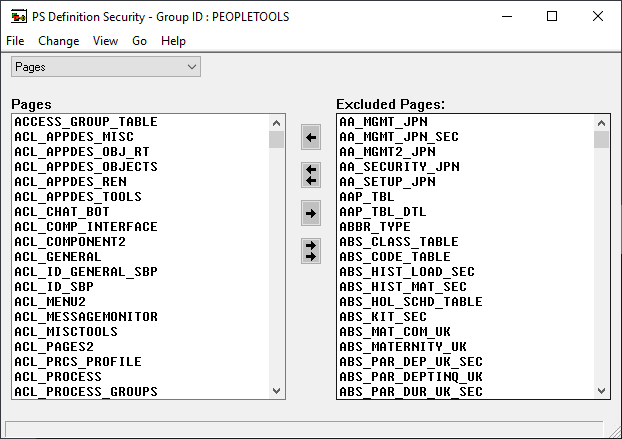Click down arrow of Excluded Pages scrollbar
Viewport: 622px width, 439px height.
pyautogui.click(x=601, y=391)
